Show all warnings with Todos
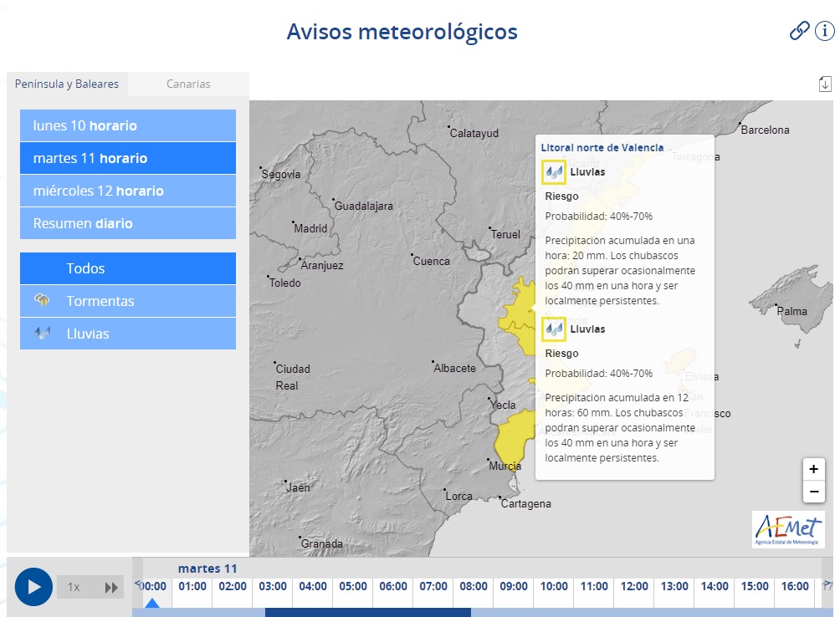 click(x=128, y=268)
